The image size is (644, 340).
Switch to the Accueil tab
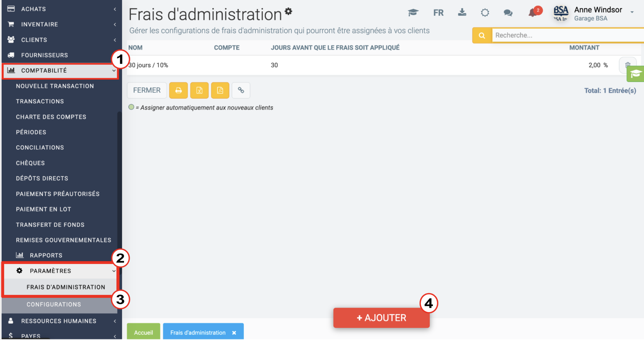click(143, 332)
